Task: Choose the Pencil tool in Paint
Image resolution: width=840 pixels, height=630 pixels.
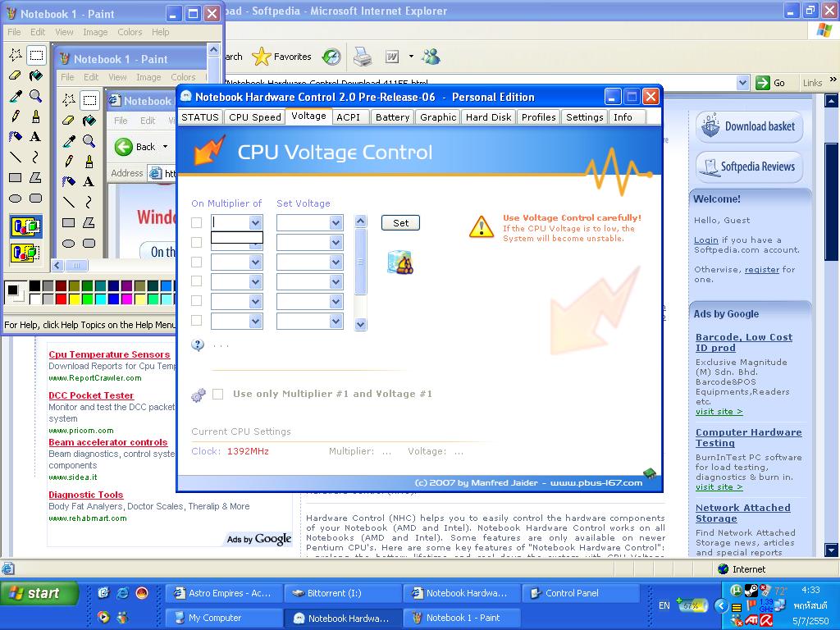Action: pos(15,116)
